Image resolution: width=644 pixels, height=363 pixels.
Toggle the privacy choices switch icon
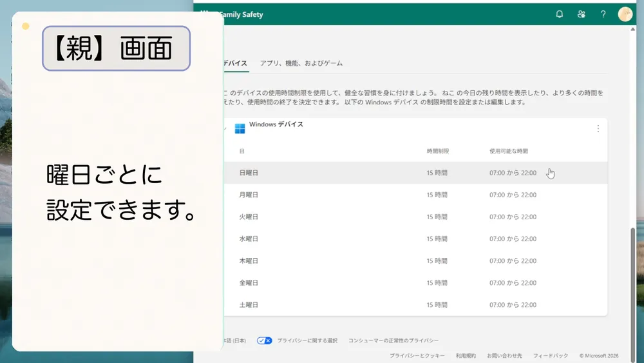(265, 340)
